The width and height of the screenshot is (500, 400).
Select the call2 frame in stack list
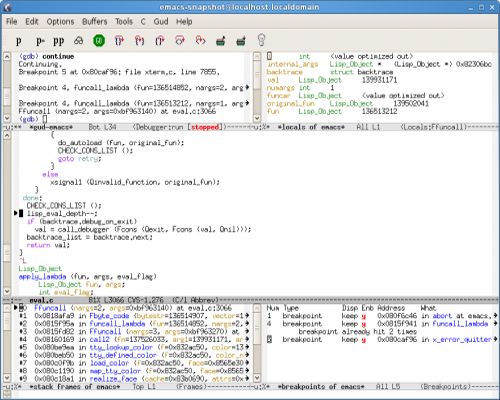tap(133, 339)
